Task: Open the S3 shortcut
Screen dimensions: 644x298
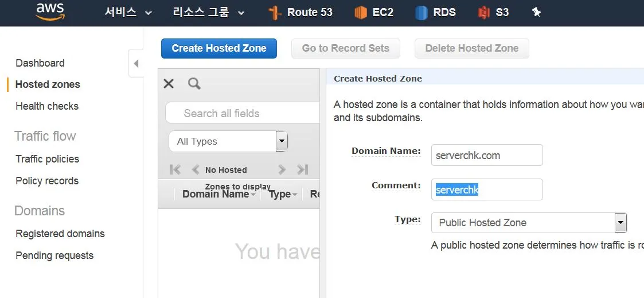Action: point(493,13)
